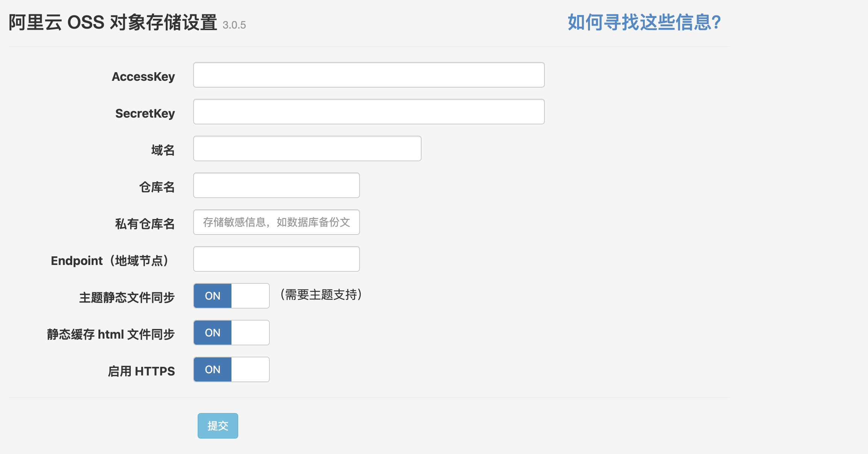Click the SecretKey input field
Image resolution: width=868 pixels, height=454 pixels.
tap(369, 112)
